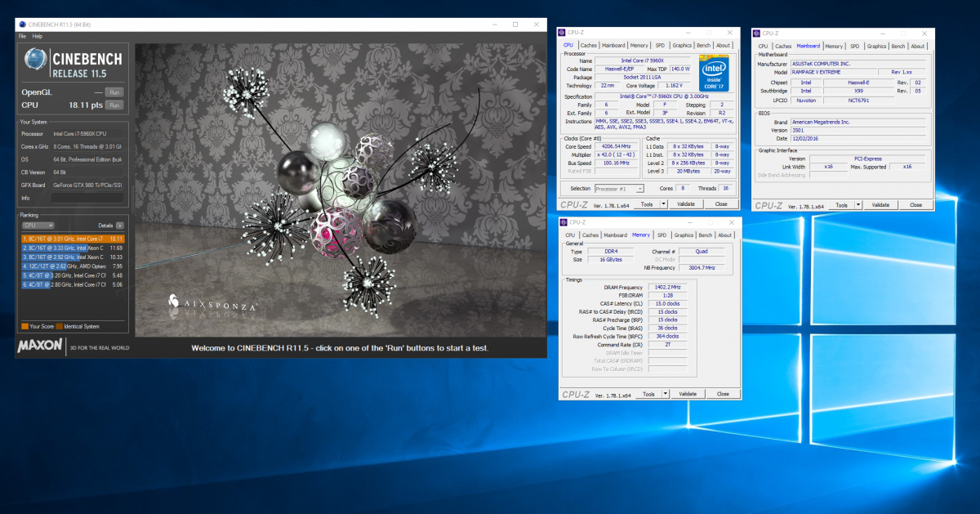Open About tab in CPU-Z CPU window

coord(724,46)
